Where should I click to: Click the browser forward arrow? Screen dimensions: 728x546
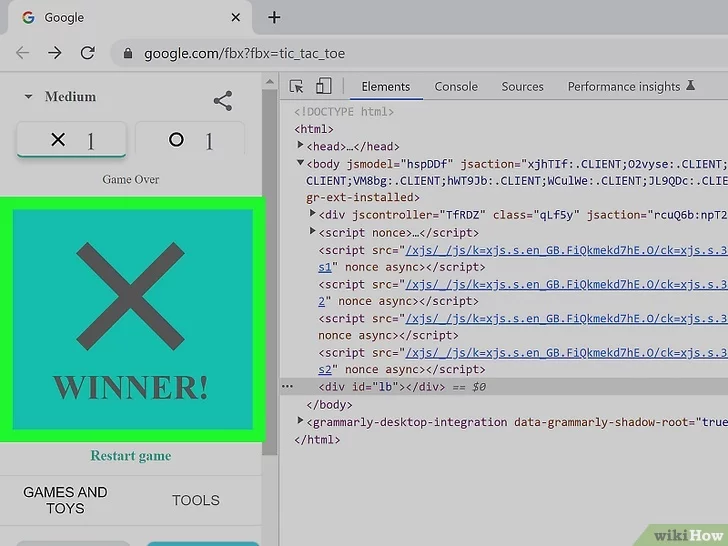click(x=55, y=53)
